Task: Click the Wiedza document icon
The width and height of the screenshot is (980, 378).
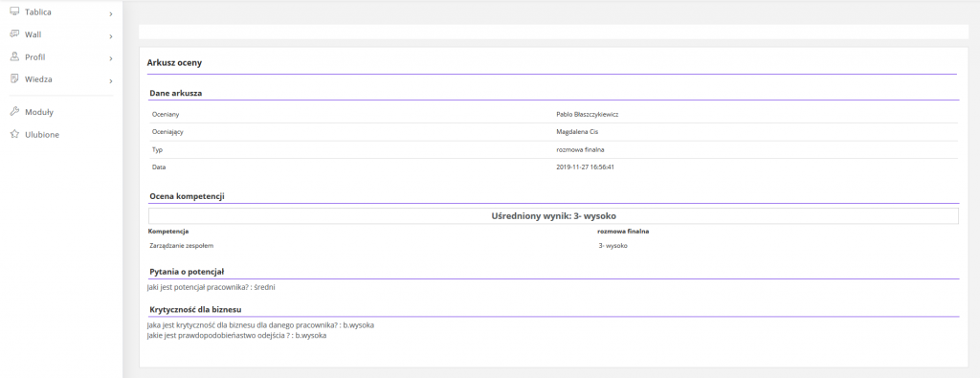Action: (15, 79)
